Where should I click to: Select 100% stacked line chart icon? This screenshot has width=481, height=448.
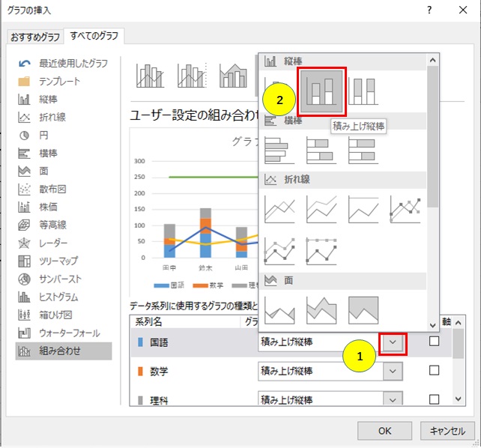(363, 210)
